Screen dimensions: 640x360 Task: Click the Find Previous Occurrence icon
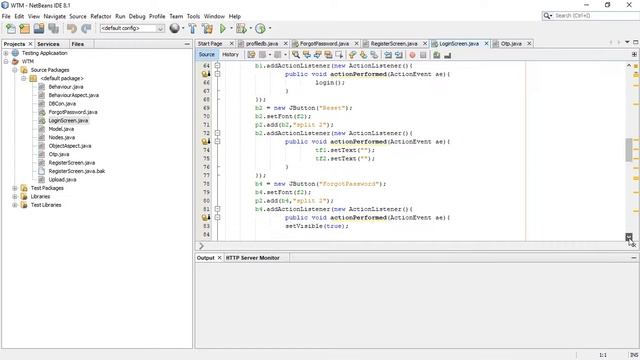tap(307, 55)
